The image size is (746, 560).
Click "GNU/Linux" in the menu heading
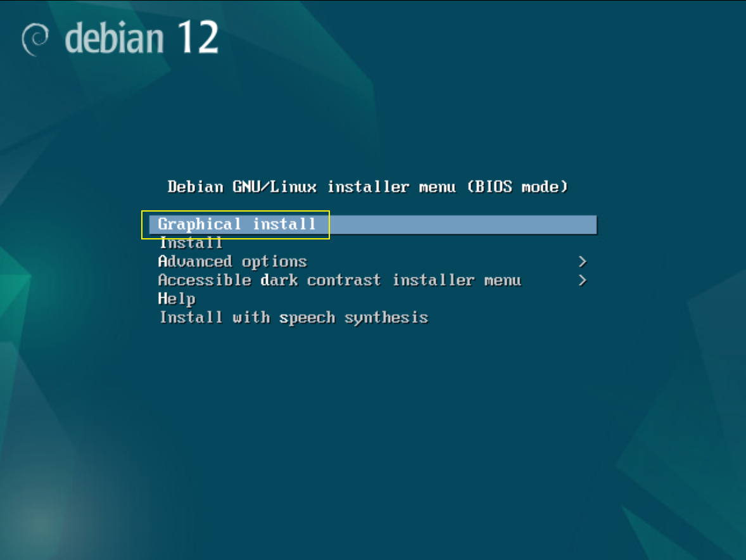pyautogui.click(x=274, y=186)
